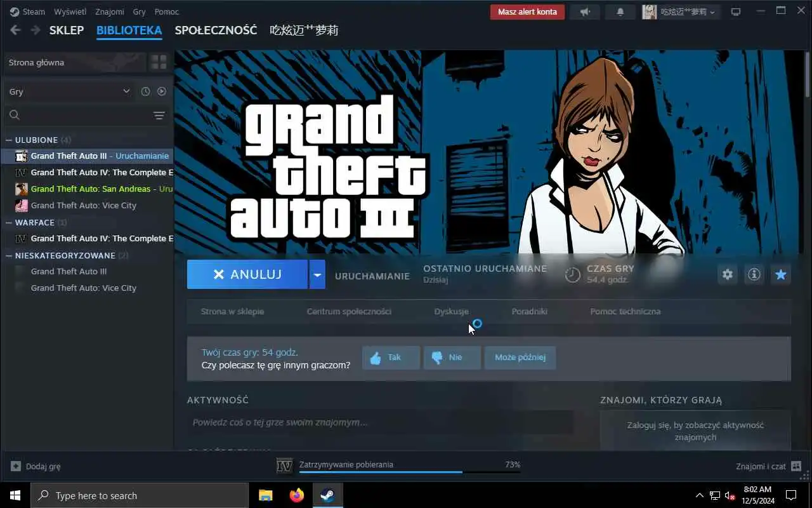Select Grand Theft Auto III in ULUBIONE
The height and width of the screenshot is (508, 812).
coord(87,156)
